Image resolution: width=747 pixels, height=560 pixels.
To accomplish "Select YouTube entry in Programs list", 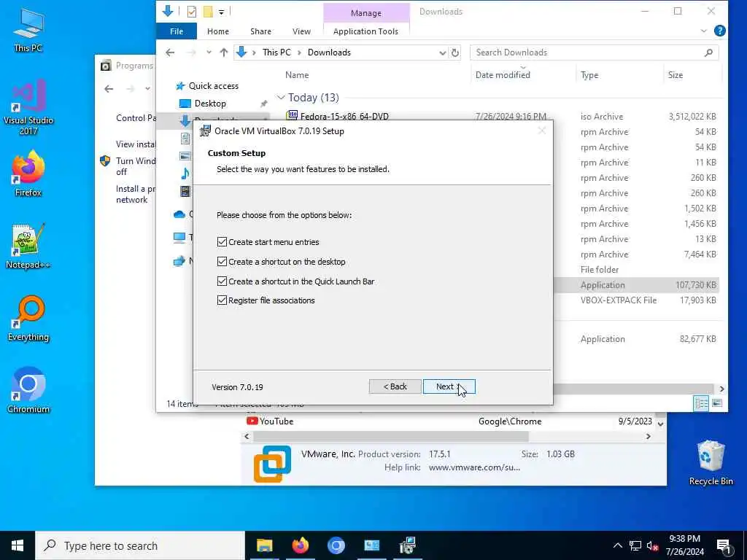I will point(276,421).
